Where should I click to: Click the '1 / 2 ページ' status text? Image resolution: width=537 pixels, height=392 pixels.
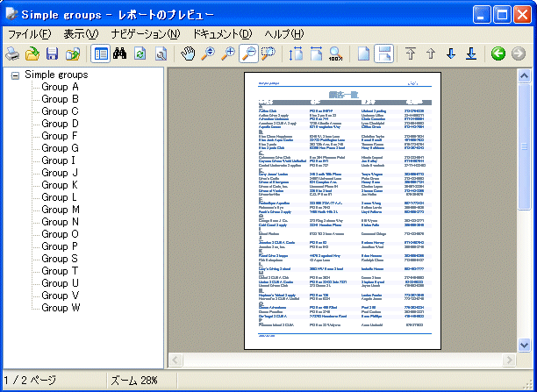tap(30, 380)
